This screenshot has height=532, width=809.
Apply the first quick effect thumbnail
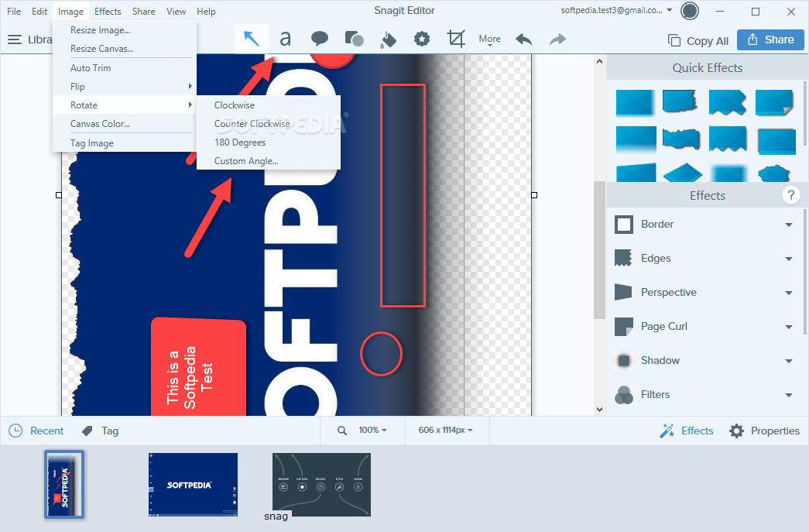coord(636,103)
